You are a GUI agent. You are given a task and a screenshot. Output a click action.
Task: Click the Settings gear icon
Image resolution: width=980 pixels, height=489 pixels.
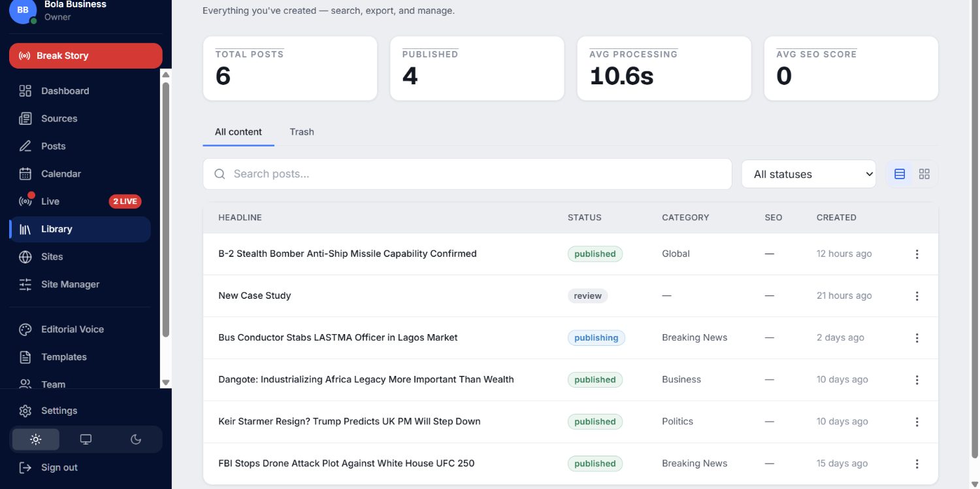click(25, 411)
